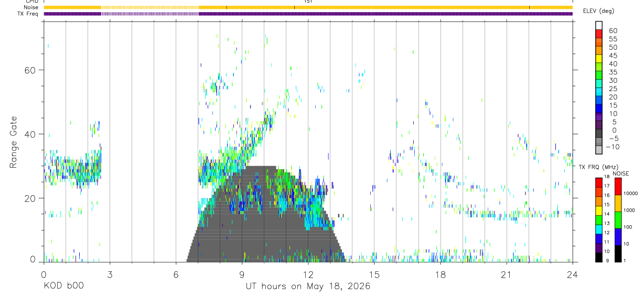Click the '60' tick on the Range Gate axis

click(30, 70)
